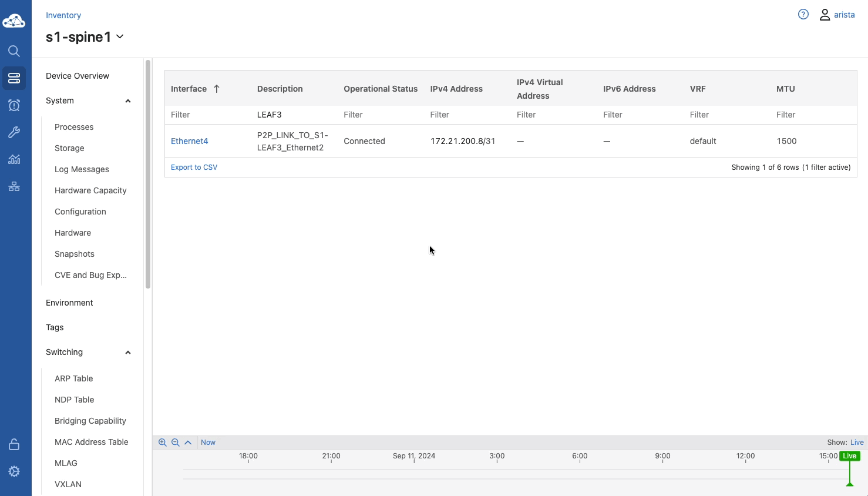Image resolution: width=868 pixels, height=496 pixels.
Task: Open the Metrics dashboards chart icon
Action: (x=14, y=159)
